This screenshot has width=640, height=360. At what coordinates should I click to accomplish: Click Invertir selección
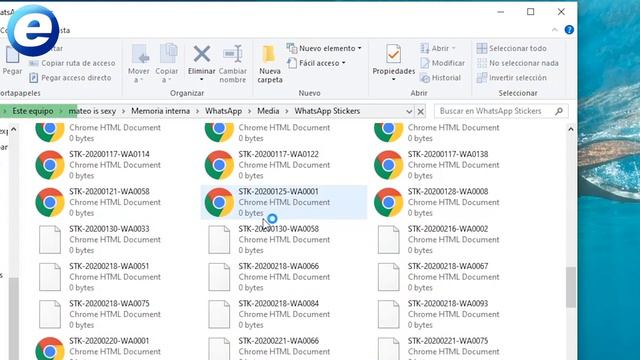coord(511,78)
